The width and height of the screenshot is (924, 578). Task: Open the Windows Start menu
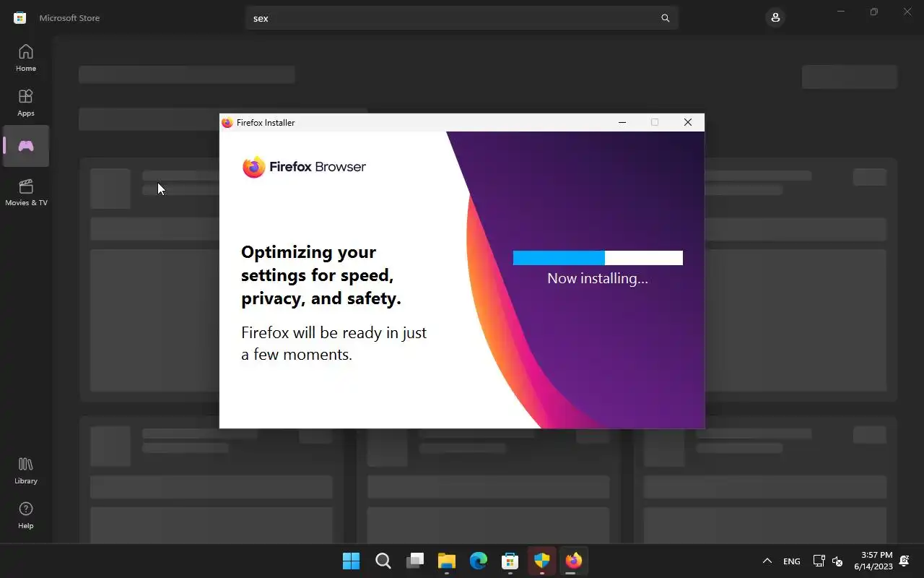click(x=352, y=561)
